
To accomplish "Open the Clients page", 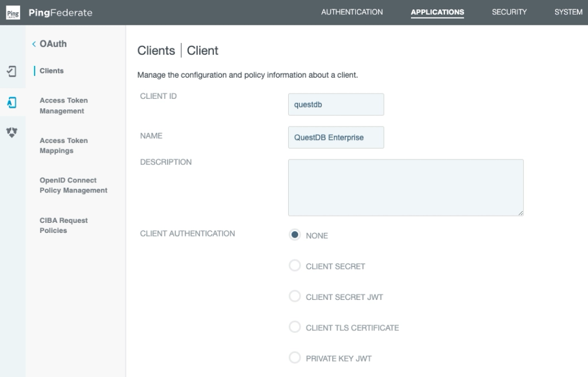I will (53, 69).
